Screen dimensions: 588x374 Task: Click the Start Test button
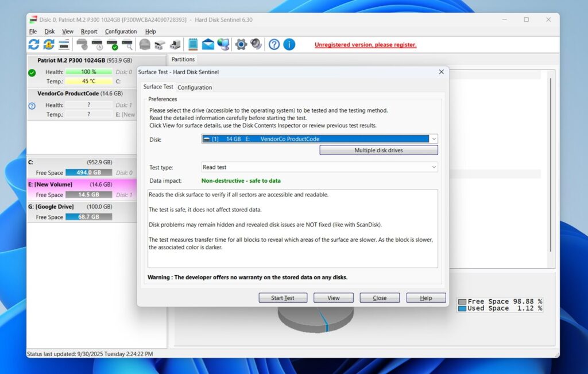point(283,298)
